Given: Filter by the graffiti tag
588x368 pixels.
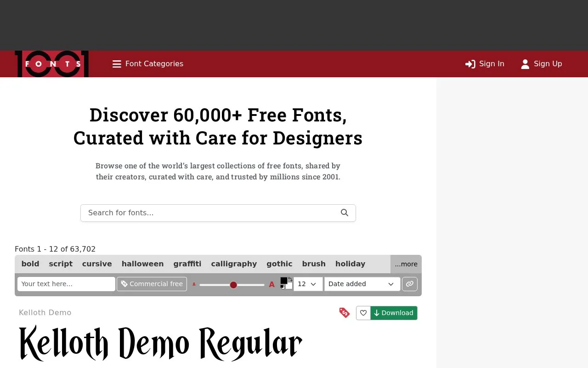Looking at the screenshot, I should tap(187, 264).
